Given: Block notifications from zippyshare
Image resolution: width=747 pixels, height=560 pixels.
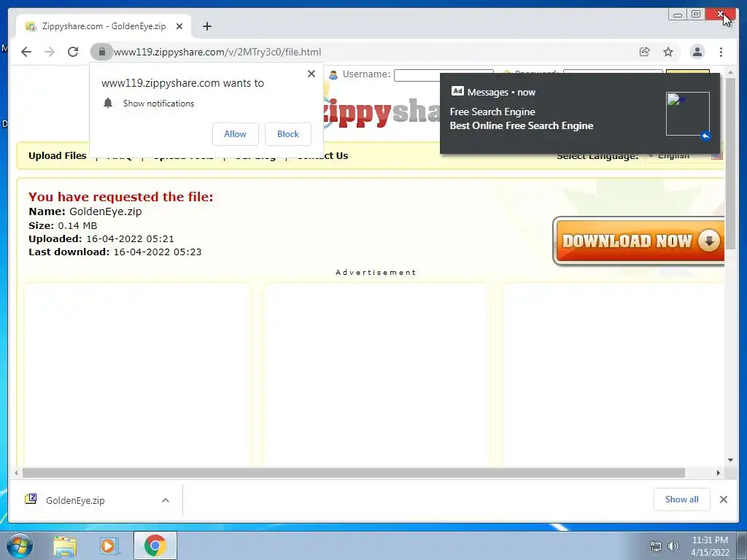Looking at the screenshot, I should (287, 134).
